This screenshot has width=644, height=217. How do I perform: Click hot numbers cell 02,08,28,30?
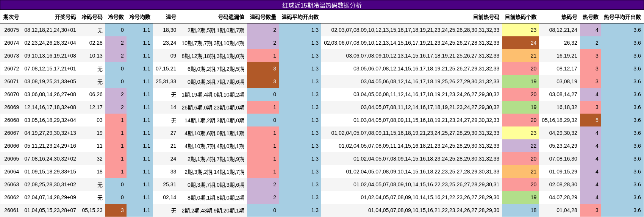(x=563, y=184)
